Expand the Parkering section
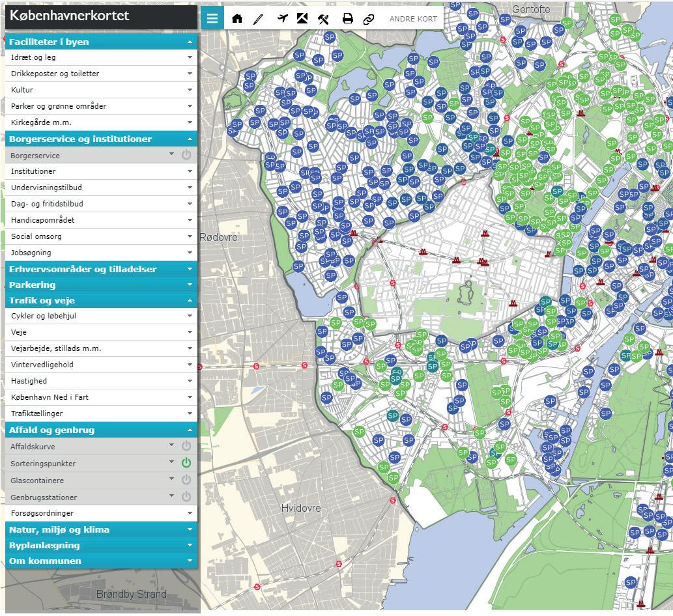 tap(101, 285)
